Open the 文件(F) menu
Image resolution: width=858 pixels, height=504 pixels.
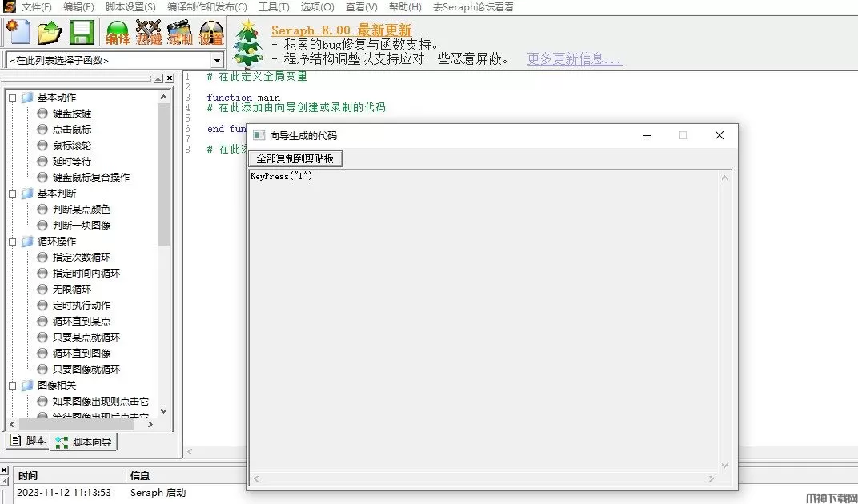[37, 7]
